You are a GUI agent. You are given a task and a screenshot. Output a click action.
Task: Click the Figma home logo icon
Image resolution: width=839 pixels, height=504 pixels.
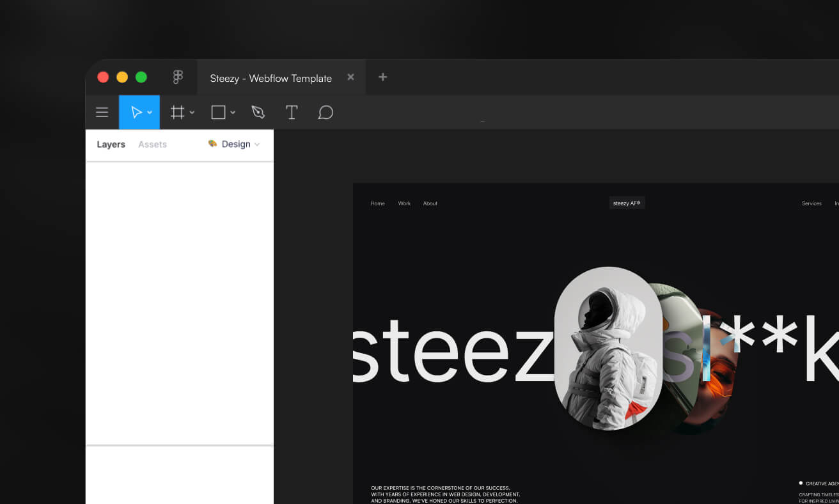[178, 77]
